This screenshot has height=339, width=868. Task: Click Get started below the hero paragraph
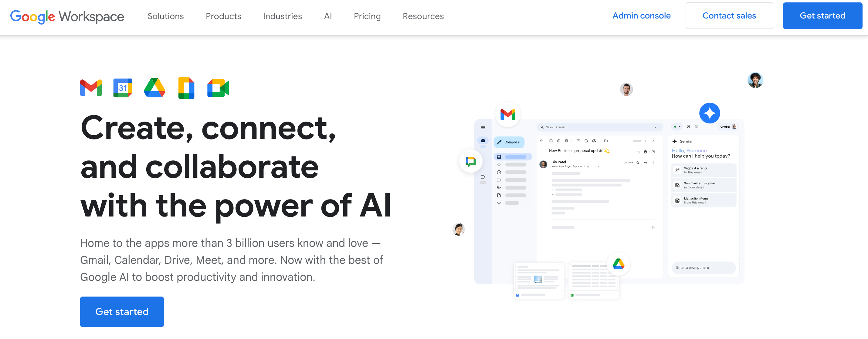(x=122, y=312)
